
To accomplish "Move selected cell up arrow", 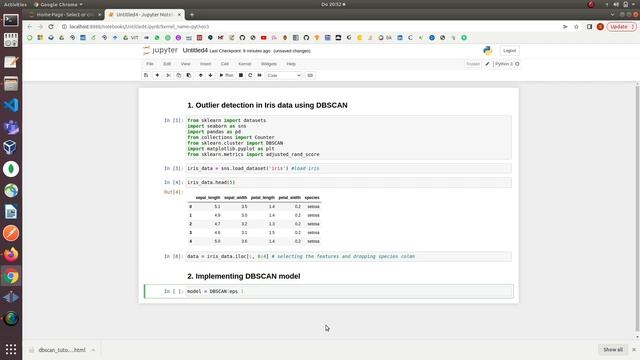I will click(200, 76).
